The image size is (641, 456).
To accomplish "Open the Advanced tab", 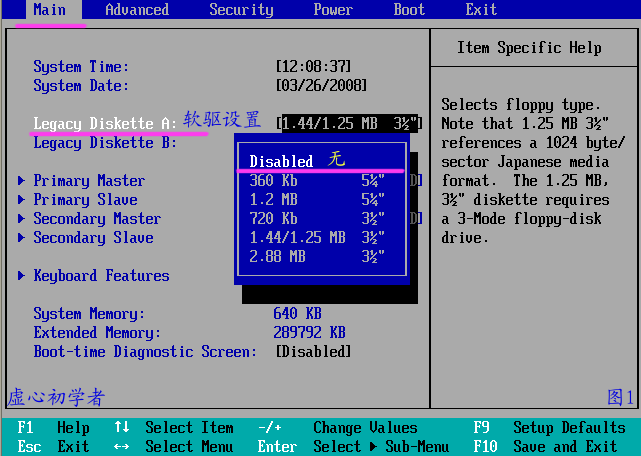I will pyautogui.click(x=136, y=10).
